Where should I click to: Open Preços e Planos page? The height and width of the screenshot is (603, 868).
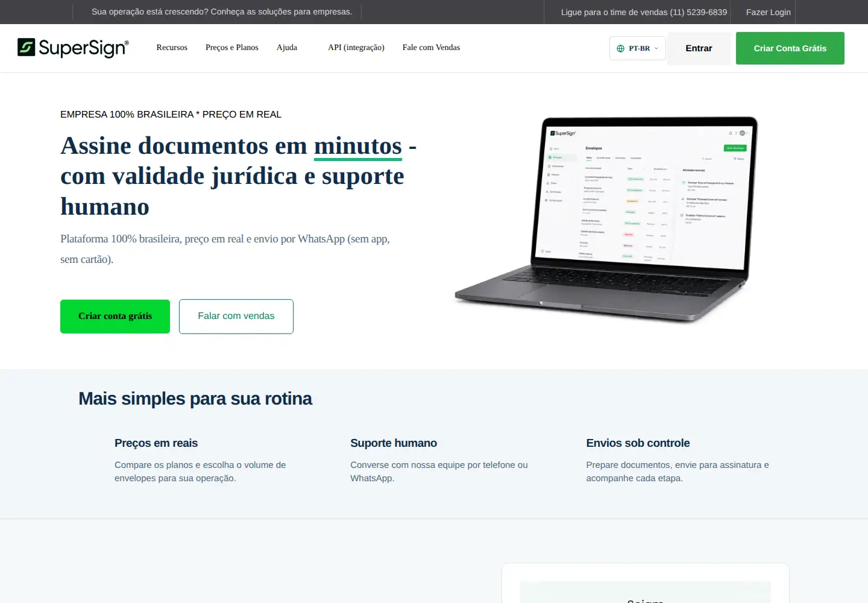232,48
